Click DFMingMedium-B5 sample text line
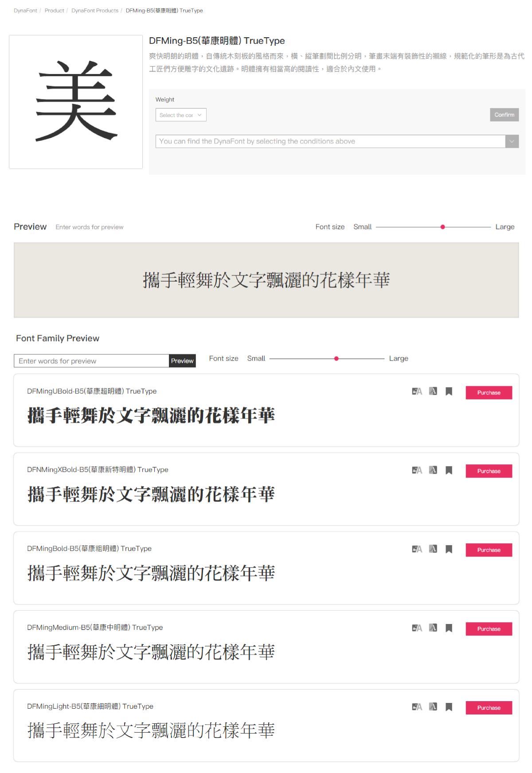Image resolution: width=532 pixels, height=773 pixels. 151,652
